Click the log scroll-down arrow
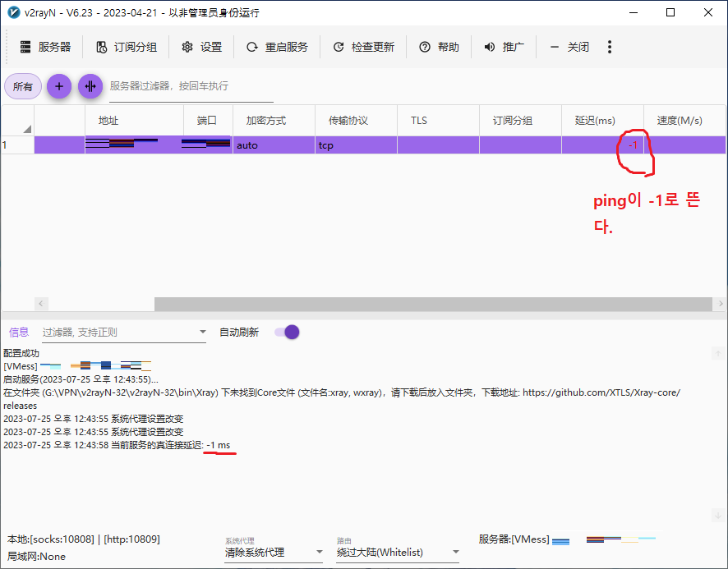This screenshot has height=569, width=728. [x=718, y=515]
